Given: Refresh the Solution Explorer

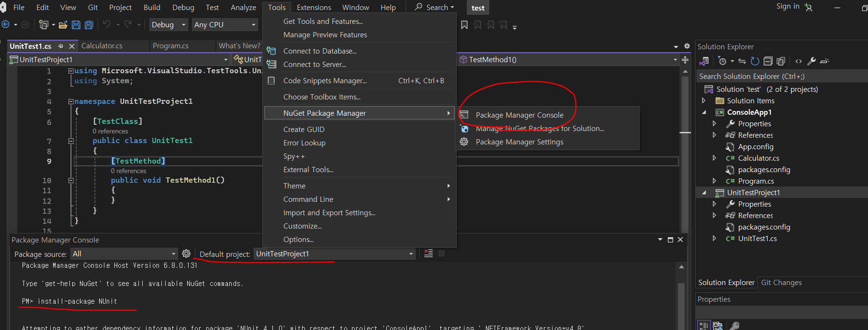Looking at the screenshot, I should coord(755,61).
